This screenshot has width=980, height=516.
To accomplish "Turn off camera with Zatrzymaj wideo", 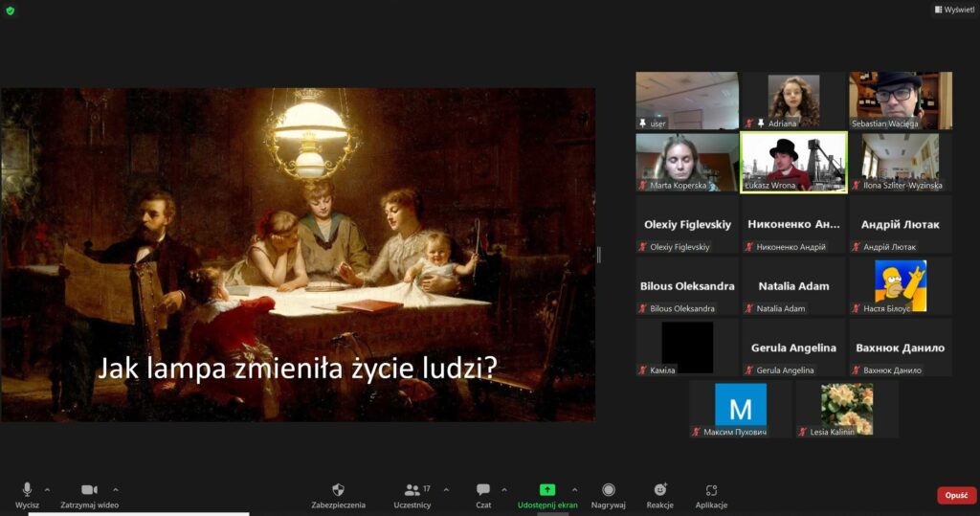I will pyautogui.click(x=89, y=495).
